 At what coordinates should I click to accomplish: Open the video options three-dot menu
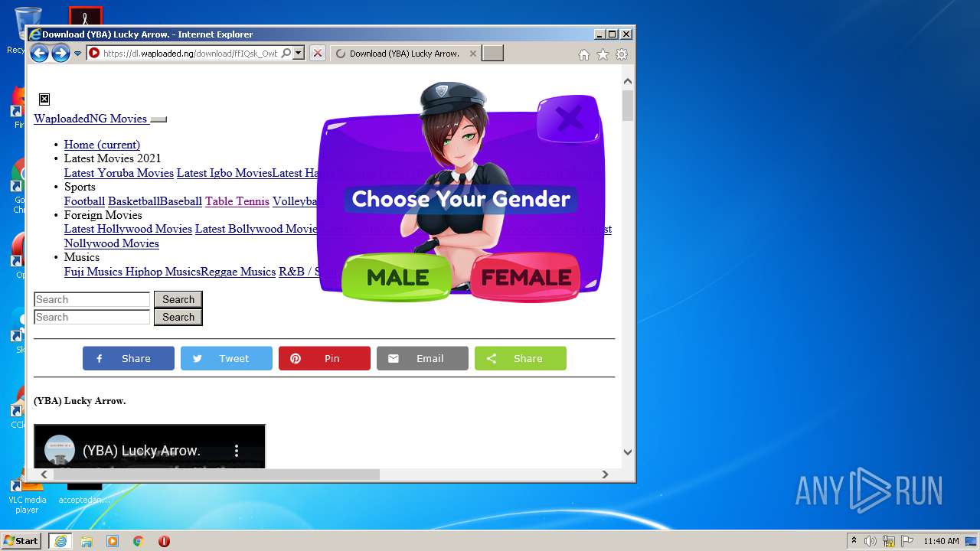coord(237,451)
